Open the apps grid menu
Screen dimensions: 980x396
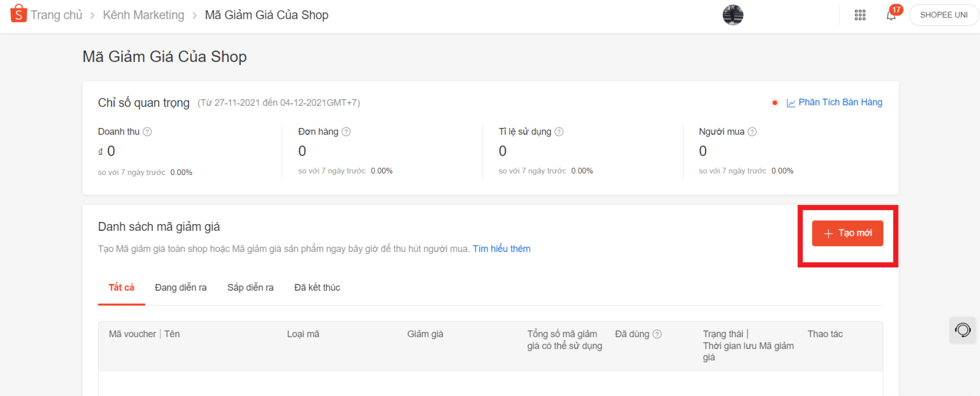(860, 15)
